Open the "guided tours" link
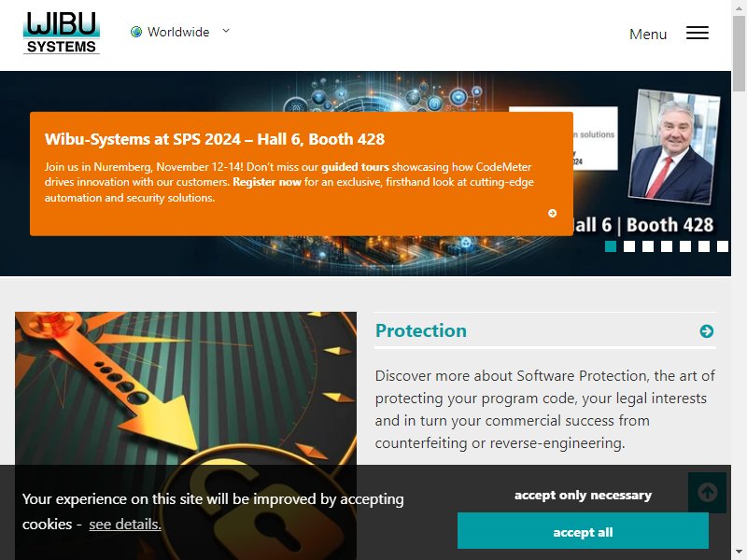747x560 pixels. click(x=355, y=167)
